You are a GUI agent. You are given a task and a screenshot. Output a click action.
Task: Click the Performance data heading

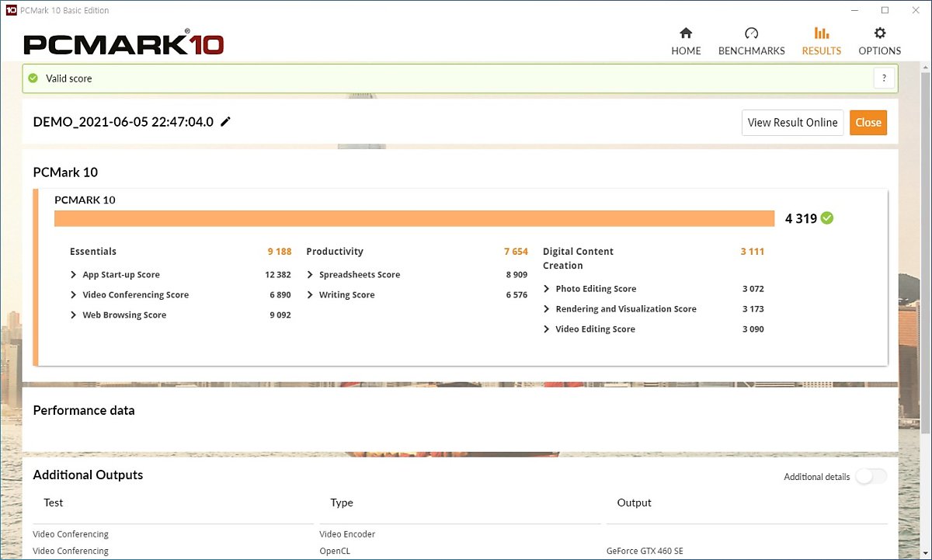coord(84,410)
